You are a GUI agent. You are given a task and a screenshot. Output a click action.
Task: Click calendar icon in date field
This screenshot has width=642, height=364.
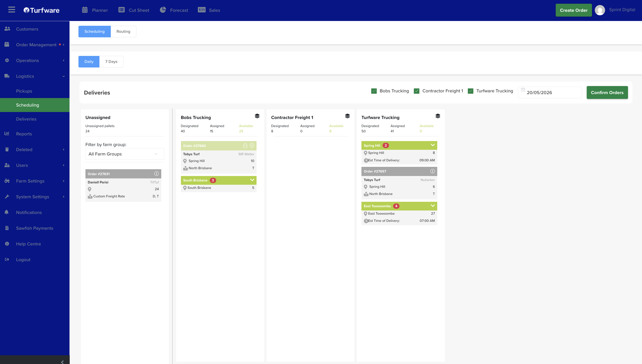(523, 90)
